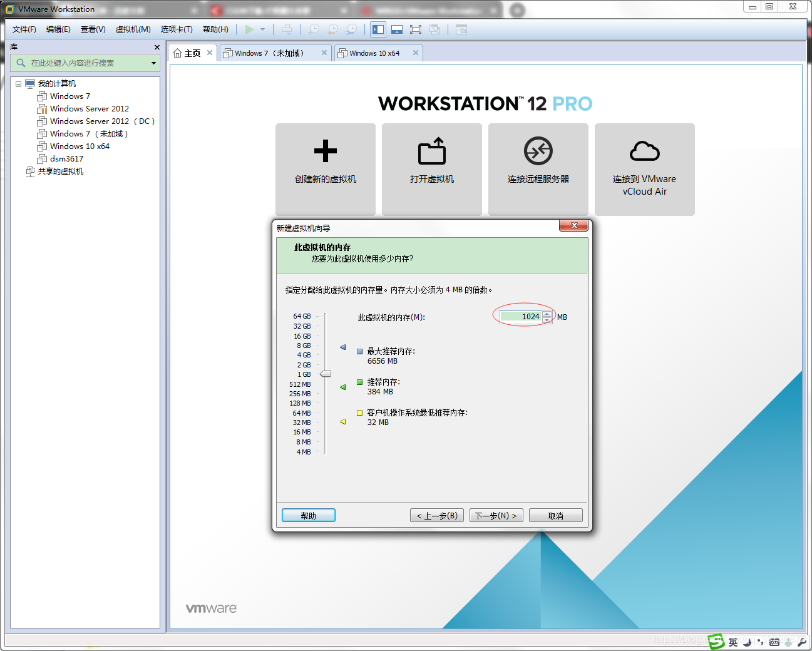Switch to the Windows 10 x64 tab
Screen dimensions: 812x651
[x=374, y=53]
